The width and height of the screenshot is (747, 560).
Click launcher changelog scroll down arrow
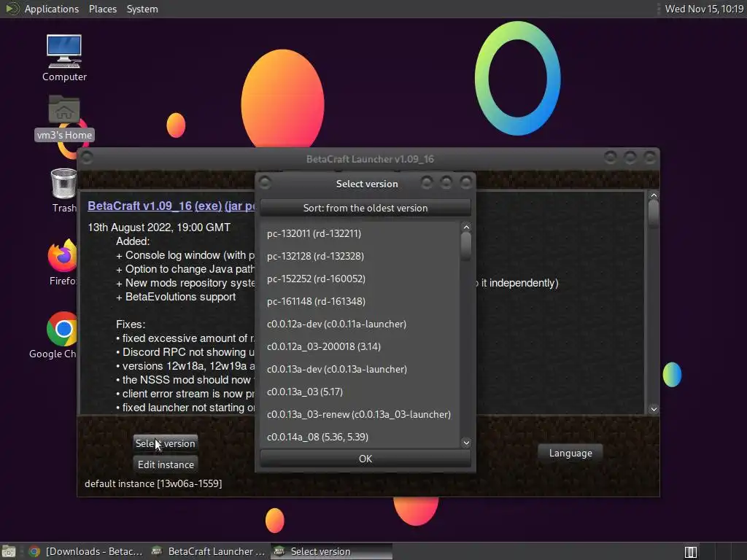[x=654, y=409]
